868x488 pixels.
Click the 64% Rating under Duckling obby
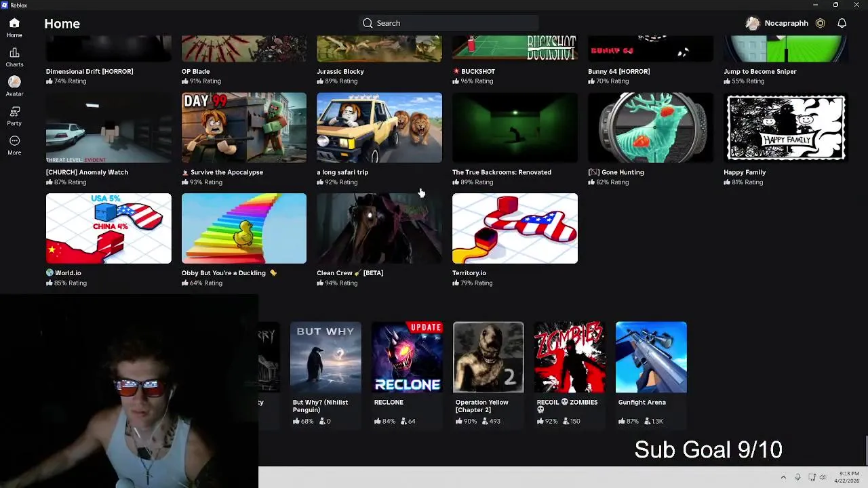click(202, 283)
